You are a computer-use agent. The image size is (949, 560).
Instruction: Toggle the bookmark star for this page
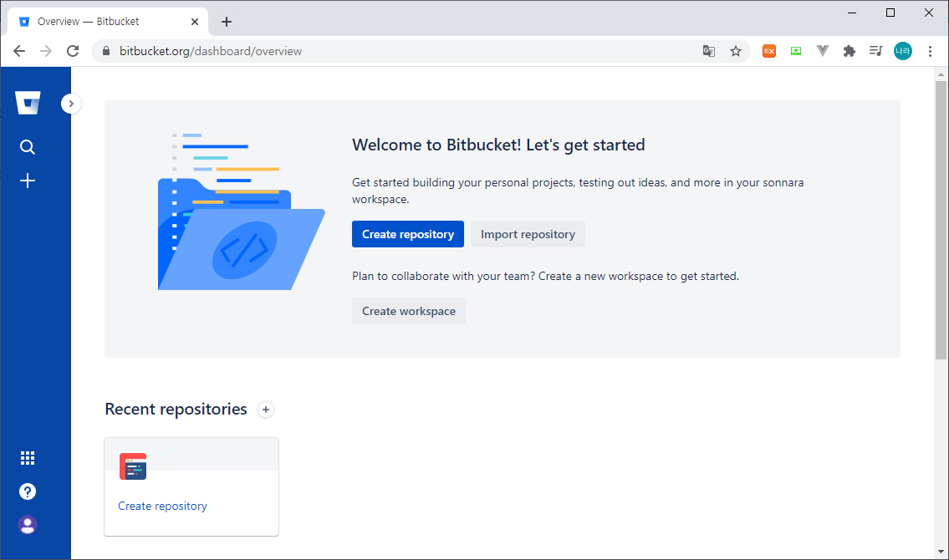[735, 51]
